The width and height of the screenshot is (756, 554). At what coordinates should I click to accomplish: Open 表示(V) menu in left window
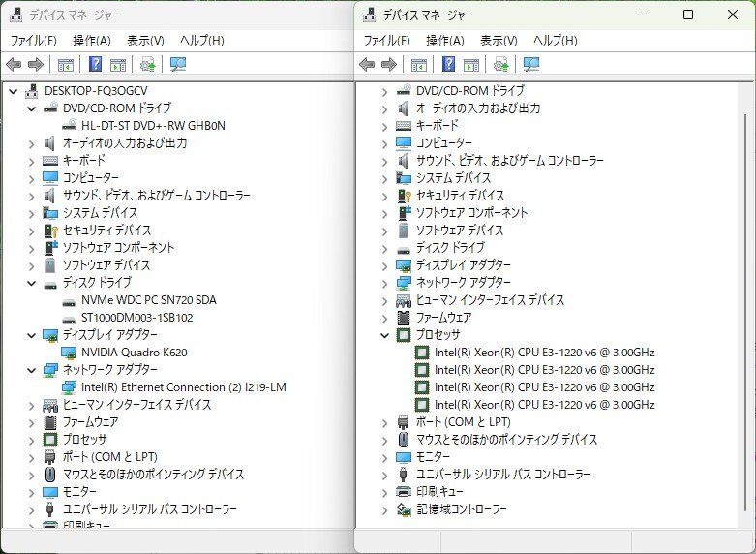tap(145, 41)
